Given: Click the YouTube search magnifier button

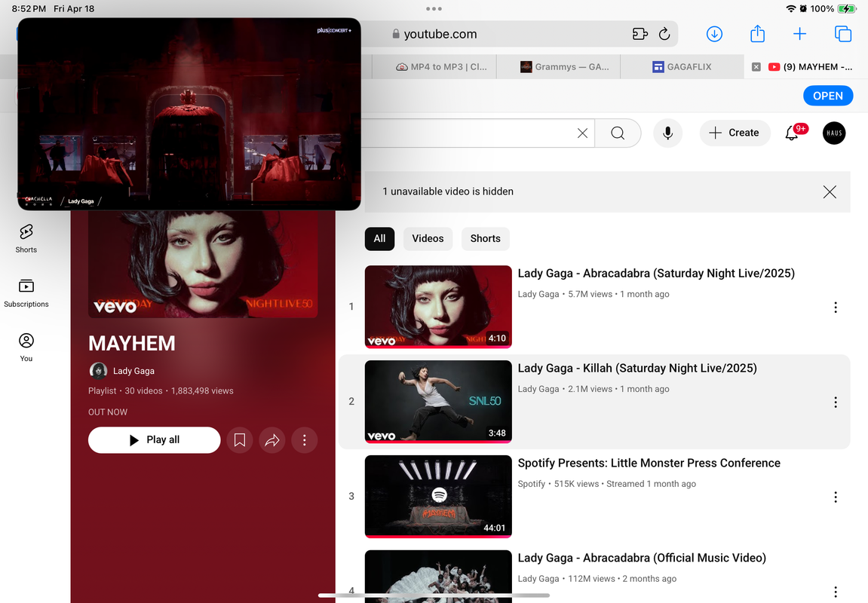Looking at the screenshot, I should click(x=618, y=133).
